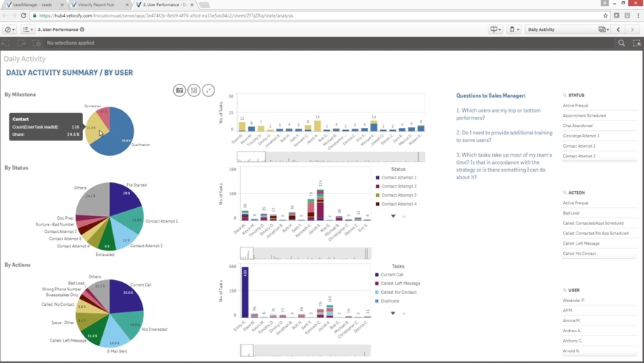This screenshot has height=363, width=644.
Task: Search the USER filter list
Action: [565, 290]
